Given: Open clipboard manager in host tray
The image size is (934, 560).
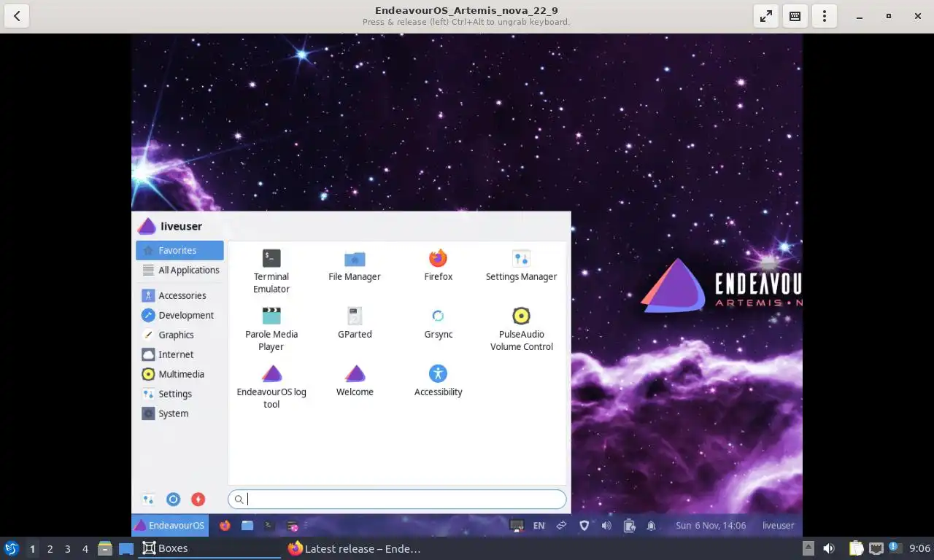Looking at the screenshot, I should 857,548.
